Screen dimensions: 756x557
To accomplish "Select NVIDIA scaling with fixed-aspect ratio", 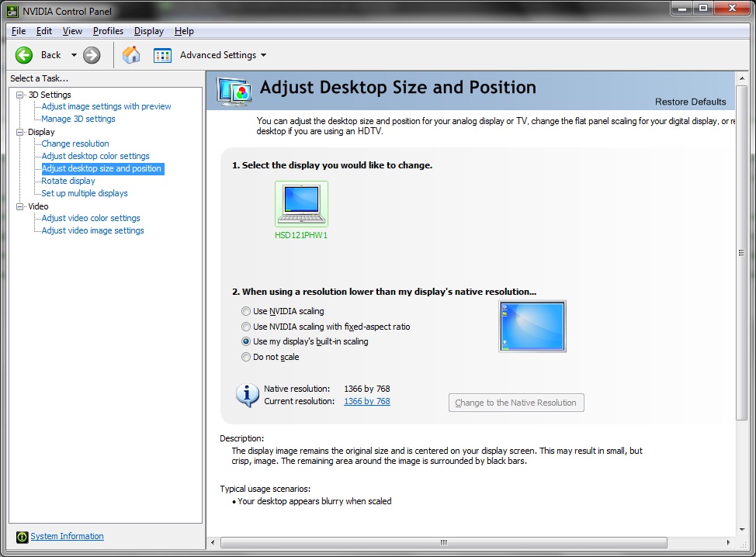I will click(x=246, y=327).
